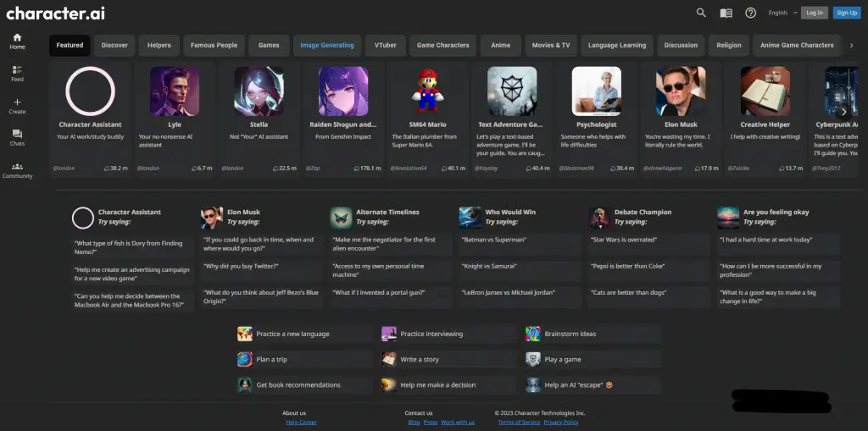Select the Lyle character avatar
868x431 pixels.
(x=175, y=91)
